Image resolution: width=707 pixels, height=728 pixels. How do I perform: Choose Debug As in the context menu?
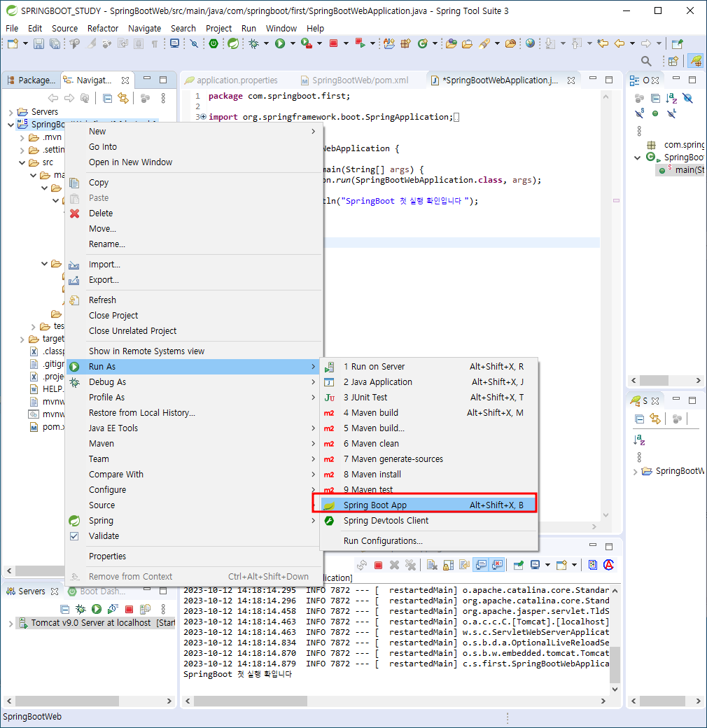tap(194, 382)
